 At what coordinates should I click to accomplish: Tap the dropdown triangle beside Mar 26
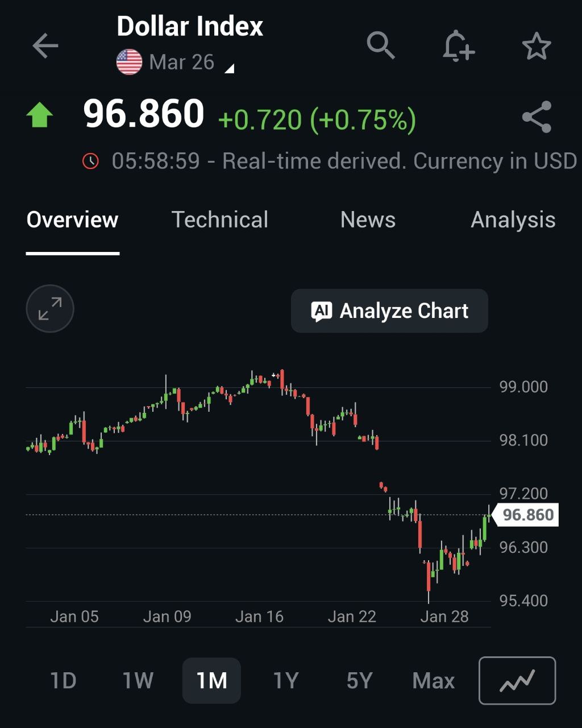pyautogui.click(x=229, y=69)
